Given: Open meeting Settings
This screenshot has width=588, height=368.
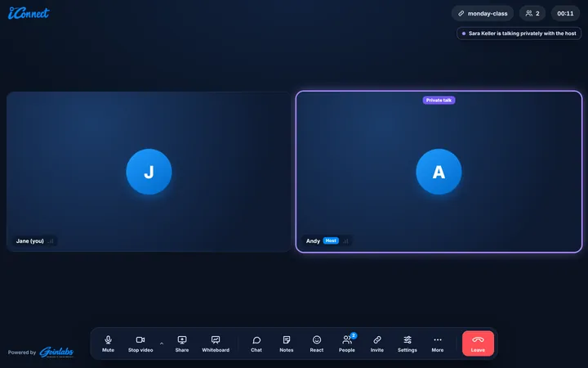Looking at the screenshot, I should [408, 343].
